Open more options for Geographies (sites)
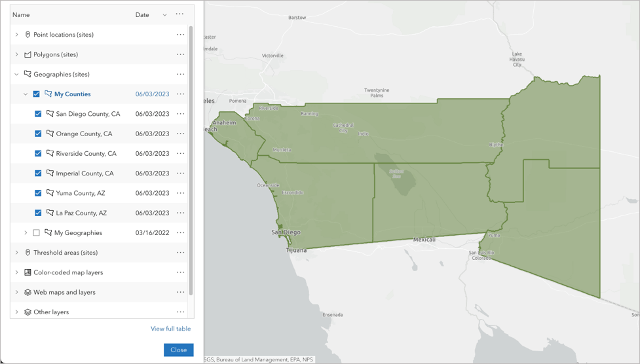Viewport: 640px width, 364px height. [180, 74]
